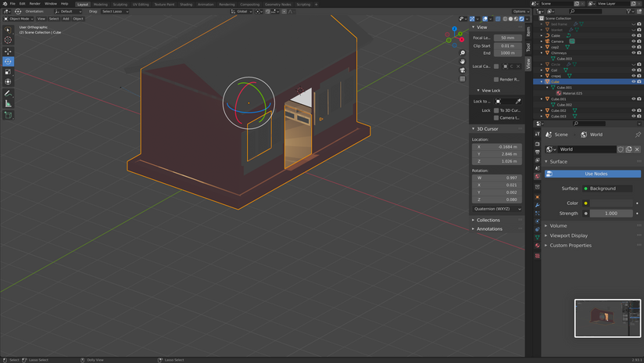Screen dimensions: 644x363
Task: Select rendered viewport shading mode
Action: click(x=521, y=19)
